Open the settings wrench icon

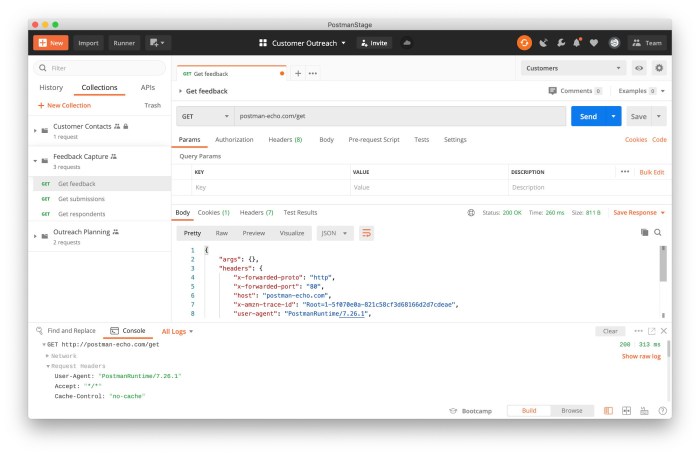(561, 43)
